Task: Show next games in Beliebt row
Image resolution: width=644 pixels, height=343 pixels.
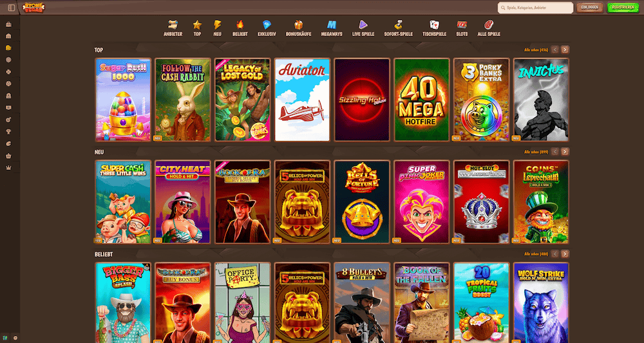Action: click(565, 254)
